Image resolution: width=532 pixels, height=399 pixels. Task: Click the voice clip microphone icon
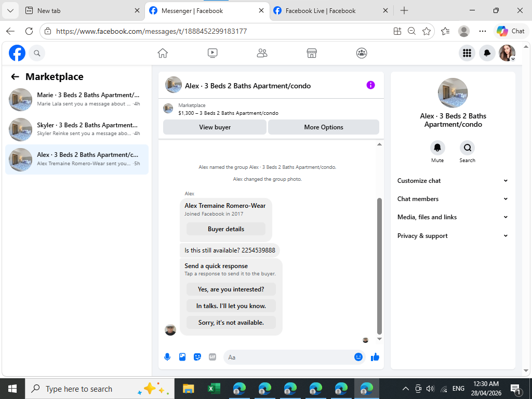tap(167, 357)
